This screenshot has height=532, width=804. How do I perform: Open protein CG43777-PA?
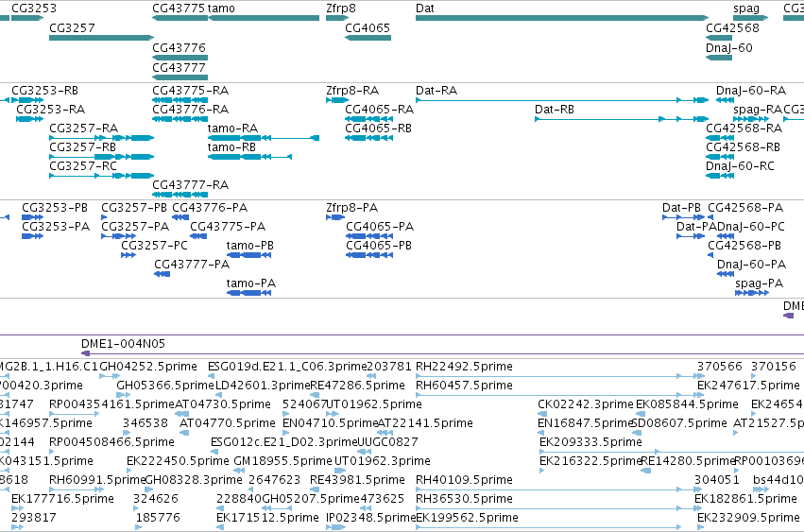pyautogui.click(x=192, y=265)
